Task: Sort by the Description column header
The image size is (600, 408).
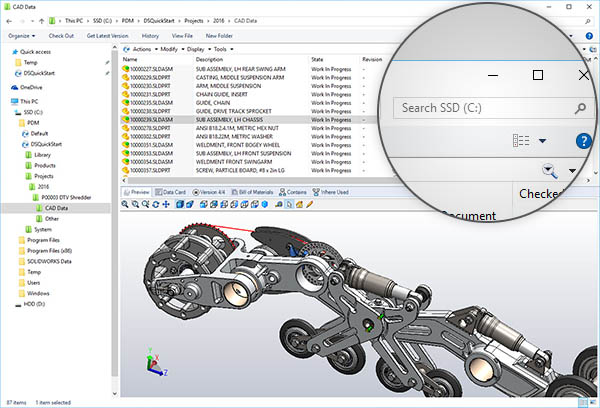Action: tap(209, 60)
